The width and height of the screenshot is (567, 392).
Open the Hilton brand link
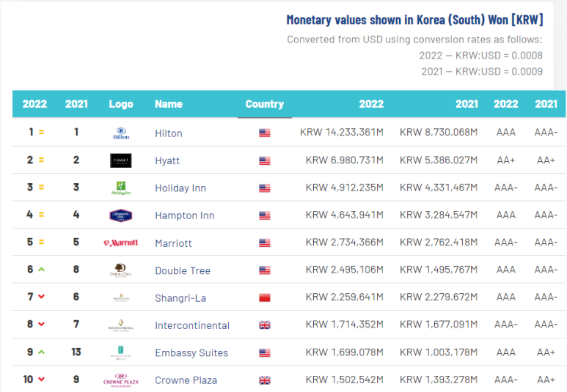click(169, 133)
